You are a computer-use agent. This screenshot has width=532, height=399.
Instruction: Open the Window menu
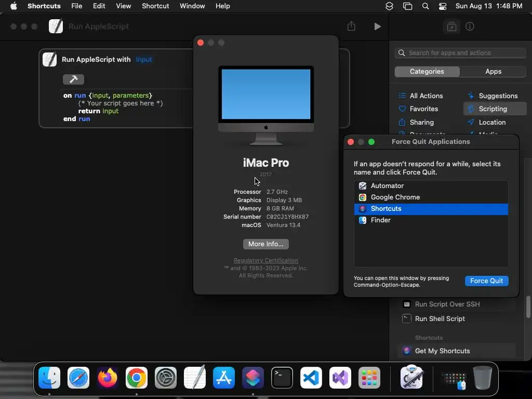pyautogui.click(x=192, y=6)
